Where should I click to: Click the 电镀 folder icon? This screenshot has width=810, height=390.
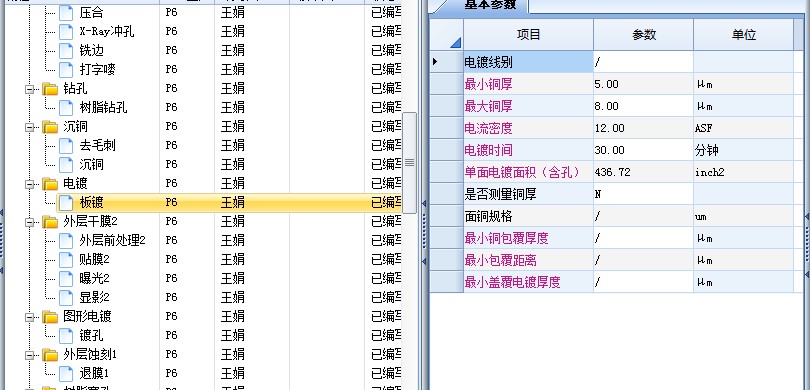pos(50,183)
